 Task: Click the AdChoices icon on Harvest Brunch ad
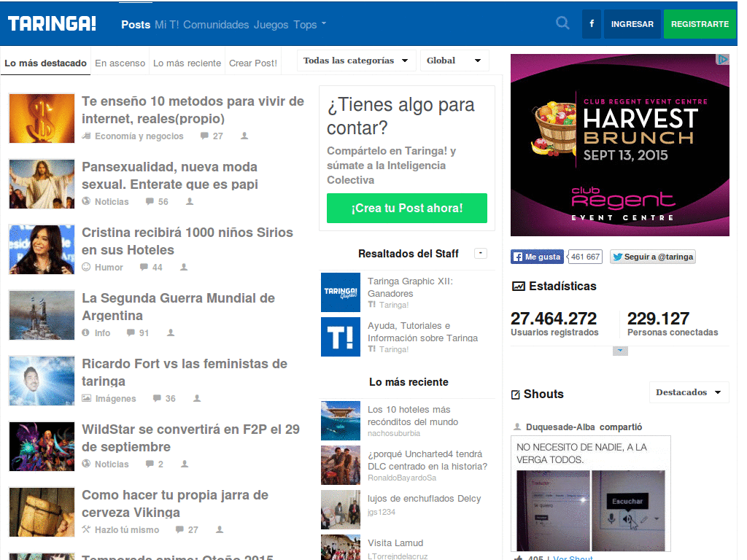click(723, 60)
